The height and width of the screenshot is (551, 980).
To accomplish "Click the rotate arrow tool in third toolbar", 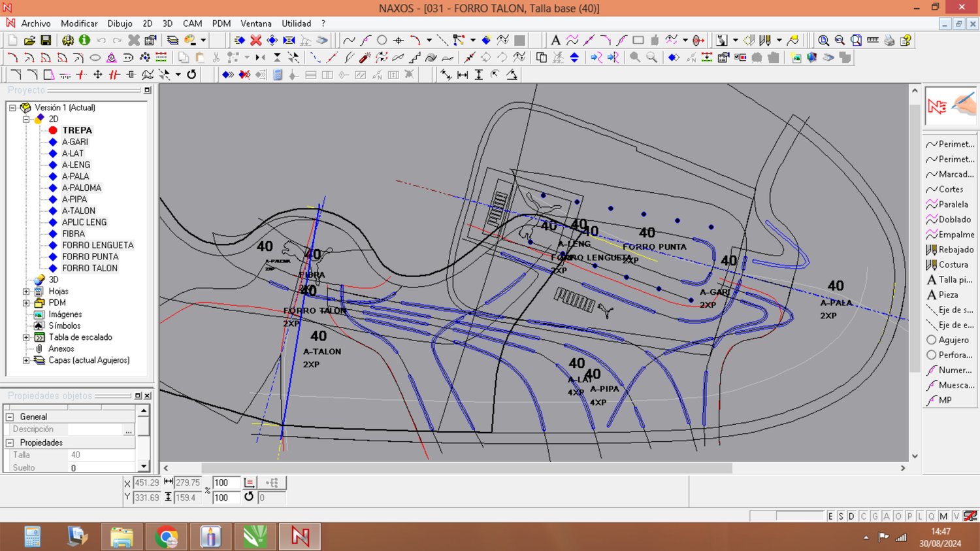I will [191, 75].
